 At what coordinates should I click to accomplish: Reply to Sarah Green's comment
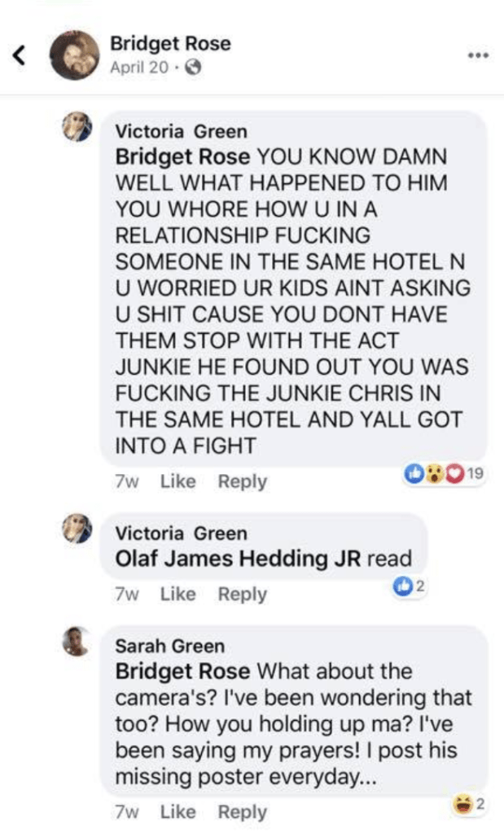tap(243, 812)
